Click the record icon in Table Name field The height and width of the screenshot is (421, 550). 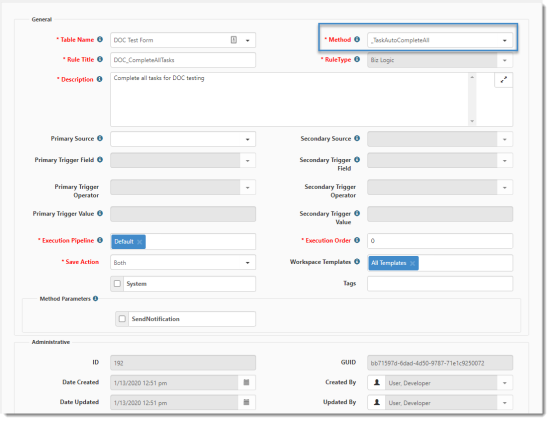click(234, 40)
